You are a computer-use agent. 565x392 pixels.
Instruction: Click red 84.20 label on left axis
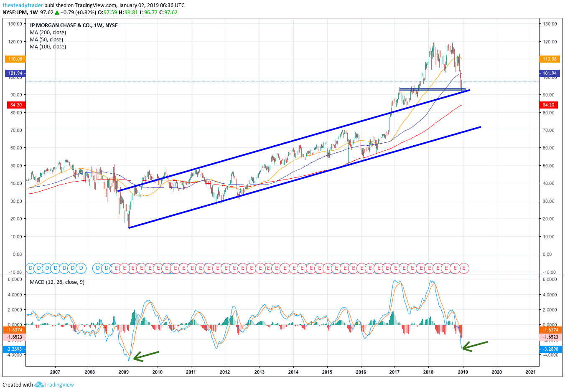[16, 105]
